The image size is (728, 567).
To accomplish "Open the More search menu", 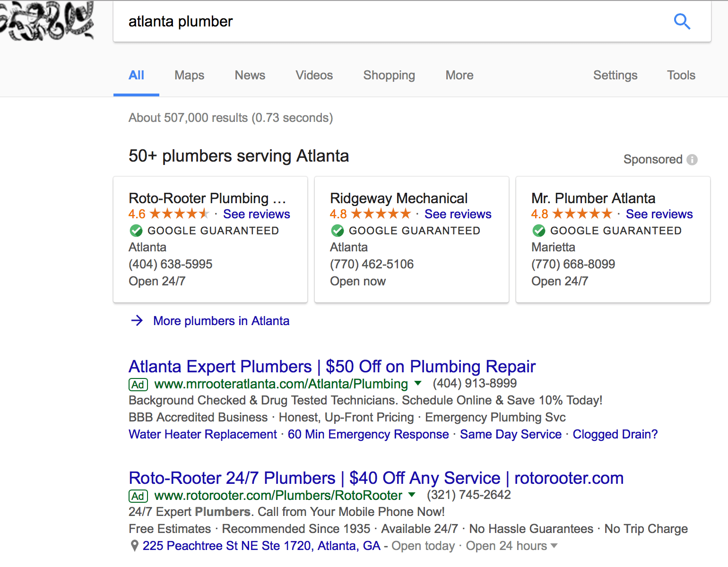I will 459,75.
